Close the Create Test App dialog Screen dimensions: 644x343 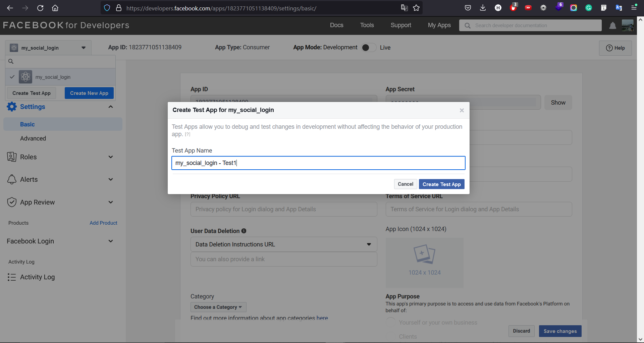click(x=462, y=110)
